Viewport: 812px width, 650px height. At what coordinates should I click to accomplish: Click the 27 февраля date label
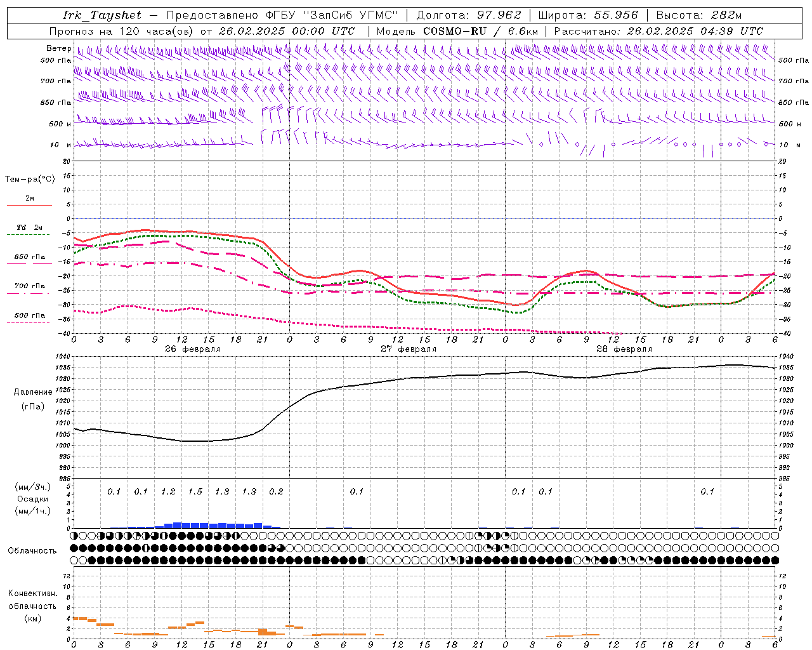tap(409, 349)
